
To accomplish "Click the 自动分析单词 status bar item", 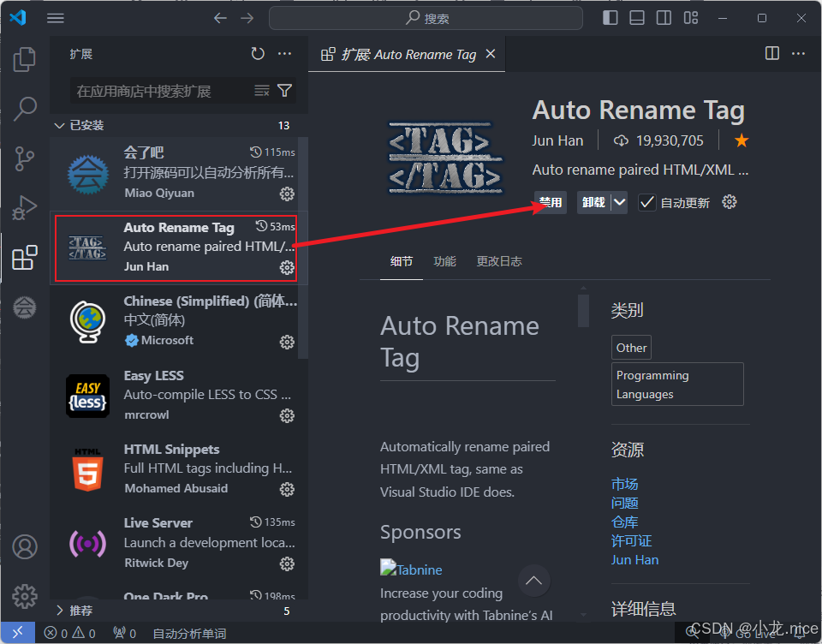I will click(190, 634).
